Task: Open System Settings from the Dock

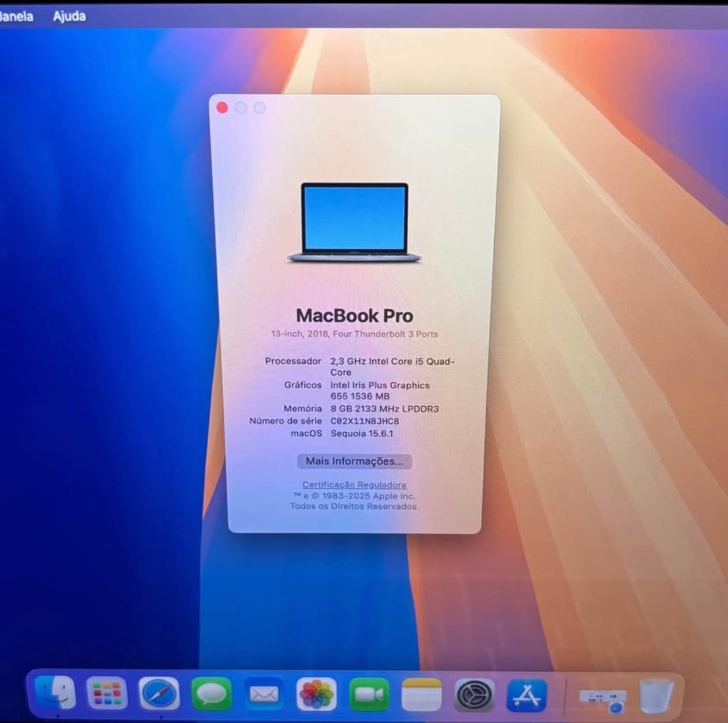Action: click(474, 695)
